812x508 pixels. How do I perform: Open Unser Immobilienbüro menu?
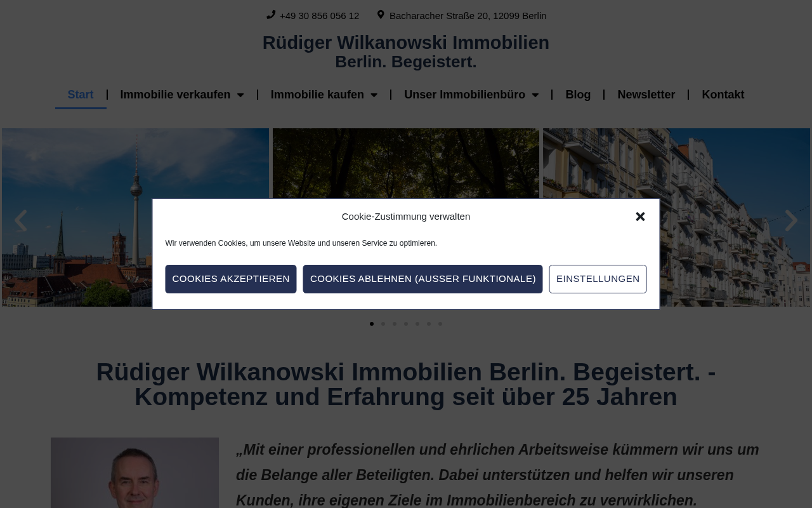pyautogui.click(x=464, y=95)
